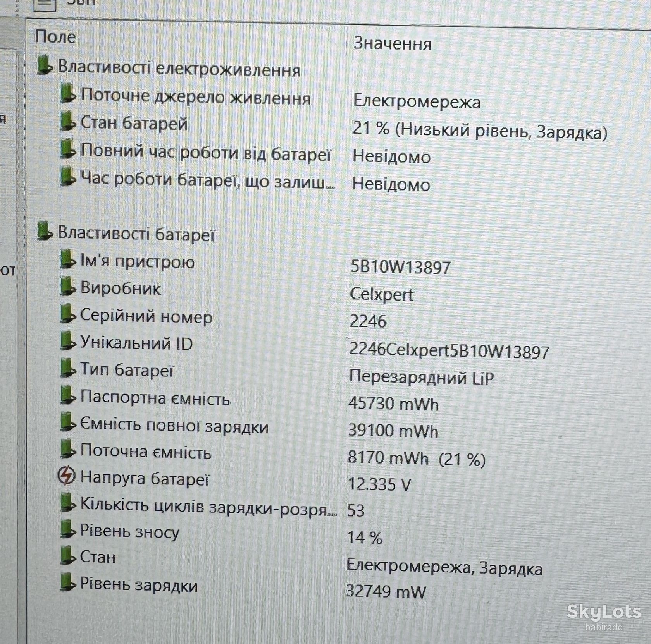Click icon next to Тип батареї
This screenshot has height=644, width=651.
[68, 368]
